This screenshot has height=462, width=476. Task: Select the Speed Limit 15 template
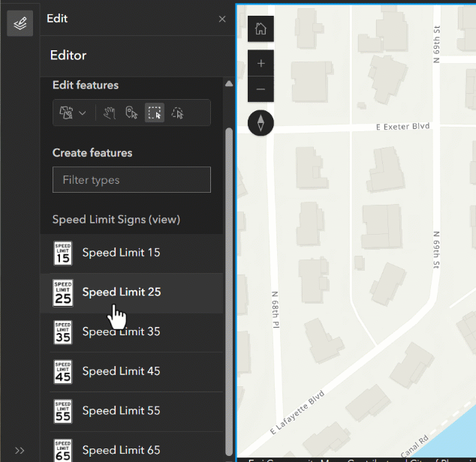(131, 253)
